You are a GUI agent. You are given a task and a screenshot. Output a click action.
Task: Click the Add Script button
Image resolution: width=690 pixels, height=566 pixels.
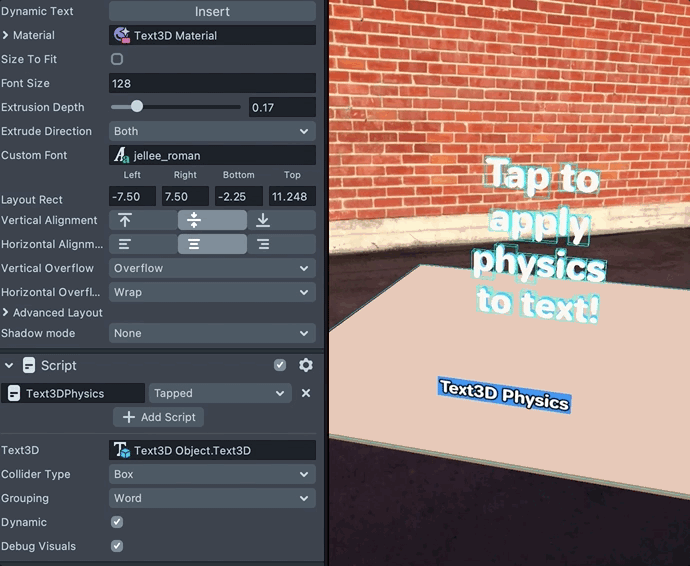(x=159, y=417)
